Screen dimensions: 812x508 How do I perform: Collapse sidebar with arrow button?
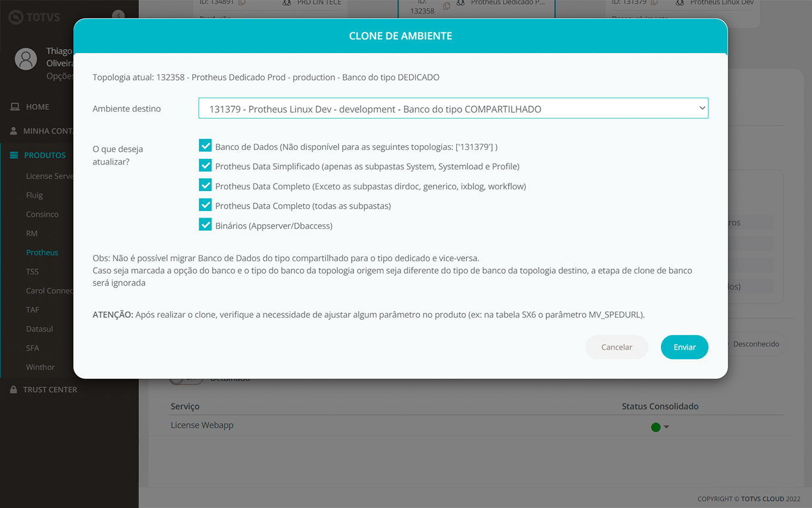[x=118, y=15]
